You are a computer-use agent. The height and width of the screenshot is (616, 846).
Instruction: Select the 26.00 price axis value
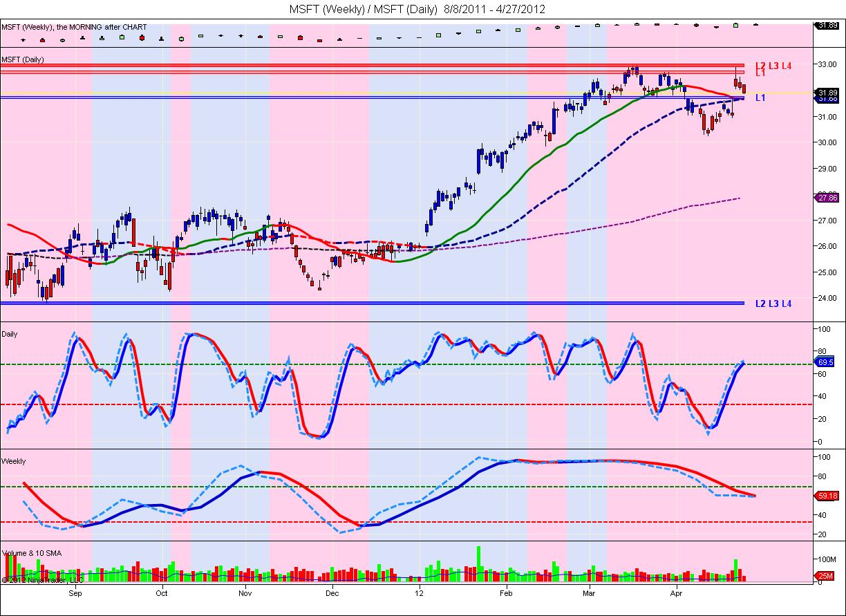click(x=827, y=246)
